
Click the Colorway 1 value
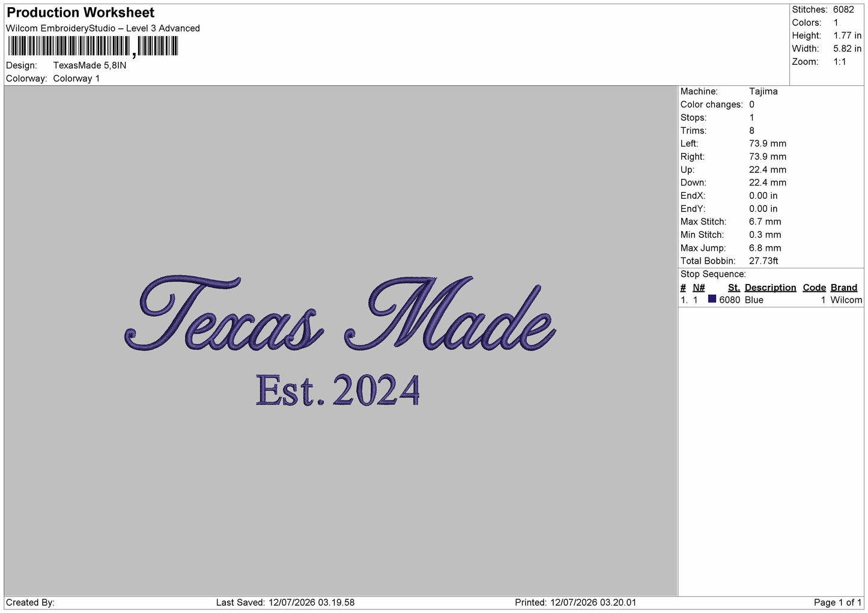pyautogui.click(x=76, y=79)
